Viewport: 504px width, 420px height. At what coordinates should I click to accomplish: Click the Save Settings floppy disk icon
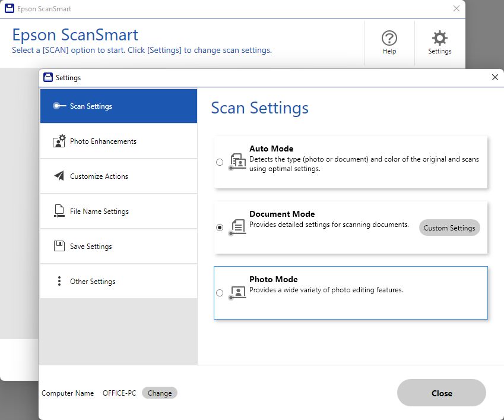tap(59, 246)
